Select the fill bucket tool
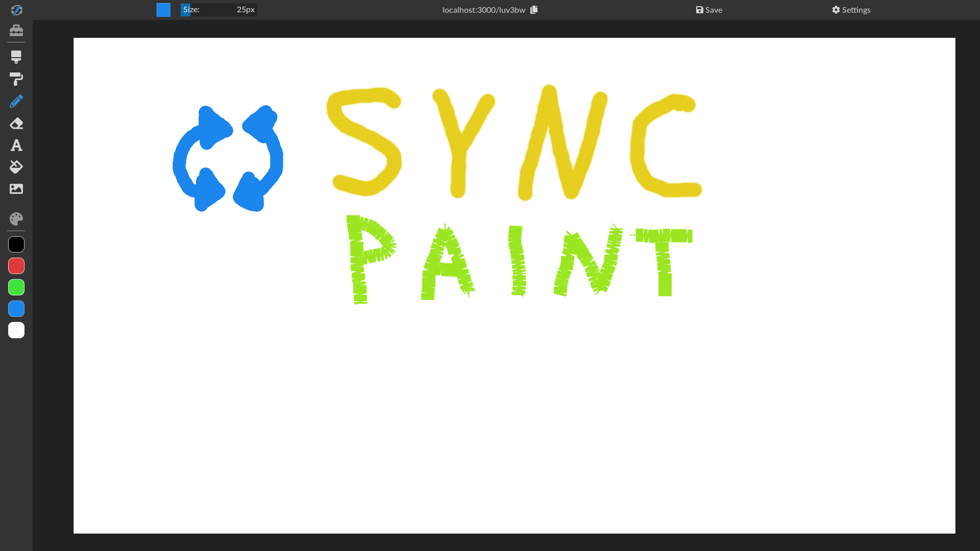Viewport: 980px width, 551px height. [16, 167]
